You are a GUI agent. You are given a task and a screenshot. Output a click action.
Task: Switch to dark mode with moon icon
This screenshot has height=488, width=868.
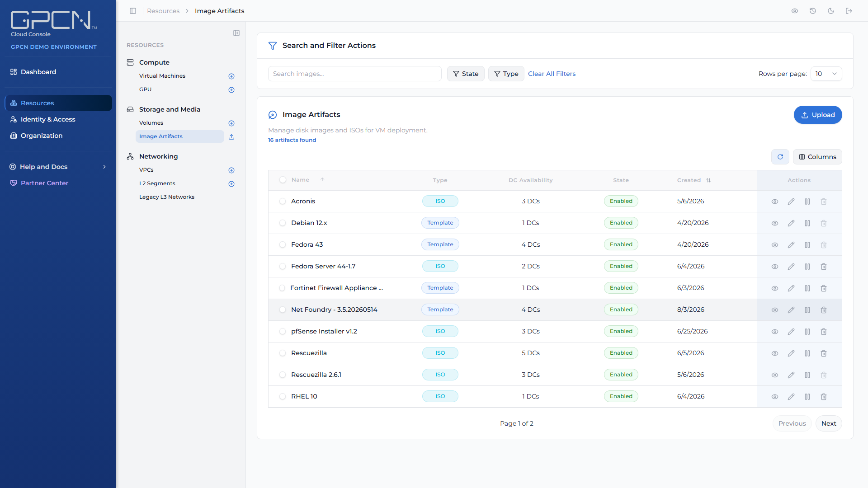(830, 11)
